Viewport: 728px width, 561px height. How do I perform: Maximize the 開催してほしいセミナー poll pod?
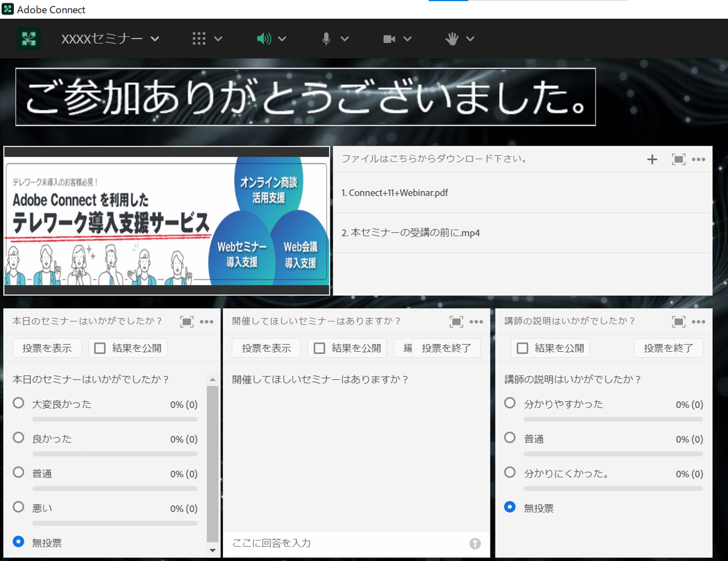456,322
